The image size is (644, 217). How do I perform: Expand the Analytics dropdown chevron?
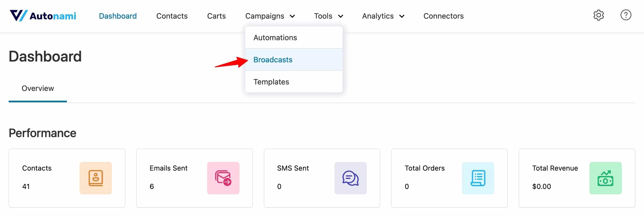(402, 16)
